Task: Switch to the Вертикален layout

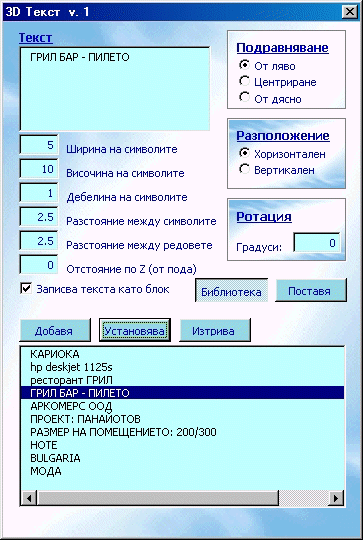Action: pos(244,169)
